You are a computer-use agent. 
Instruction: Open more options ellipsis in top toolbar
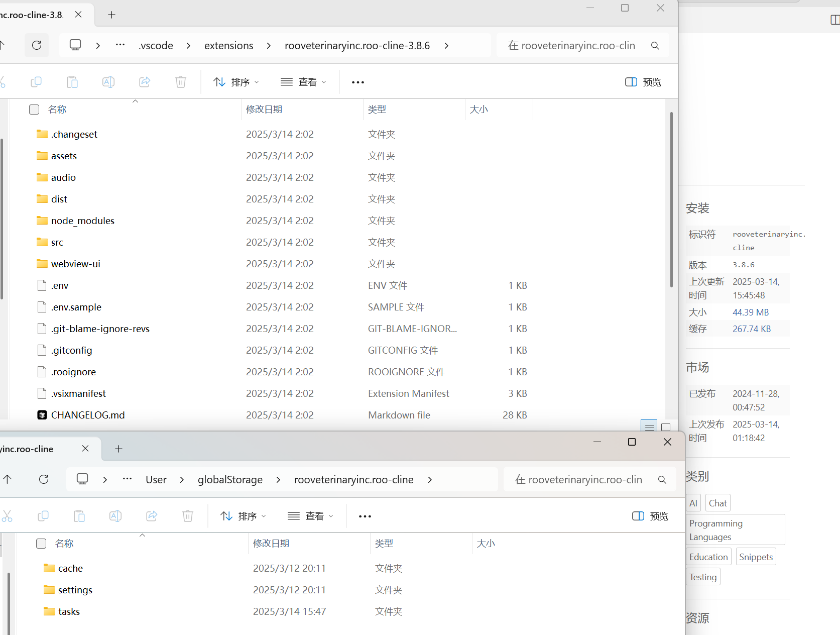(x=358, y=82)
